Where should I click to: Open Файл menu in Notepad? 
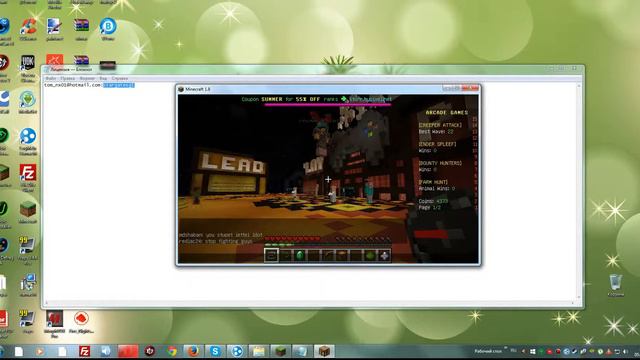click(51, 78)
